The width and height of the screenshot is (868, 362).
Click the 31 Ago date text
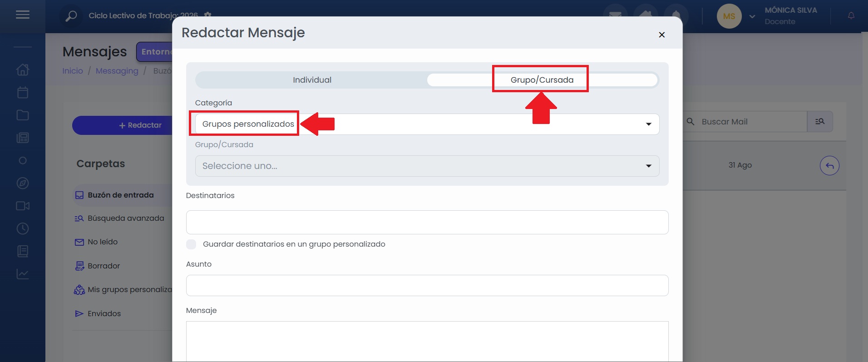coord(740,165)
